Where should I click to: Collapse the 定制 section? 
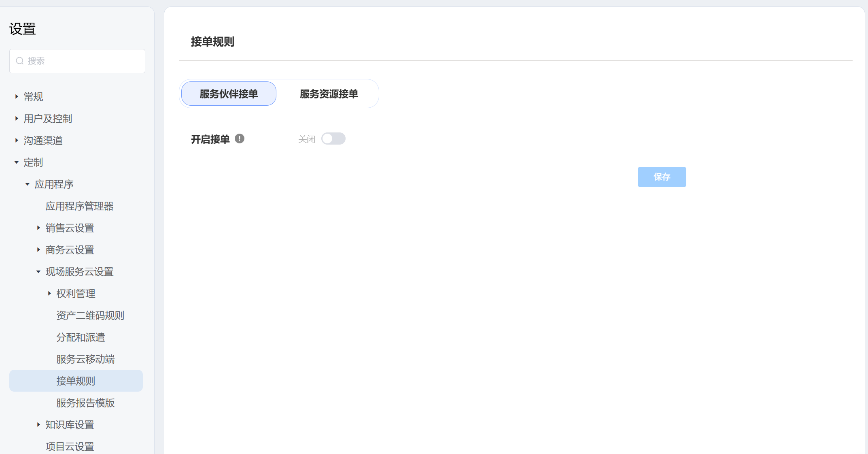(x=17, y=162)
